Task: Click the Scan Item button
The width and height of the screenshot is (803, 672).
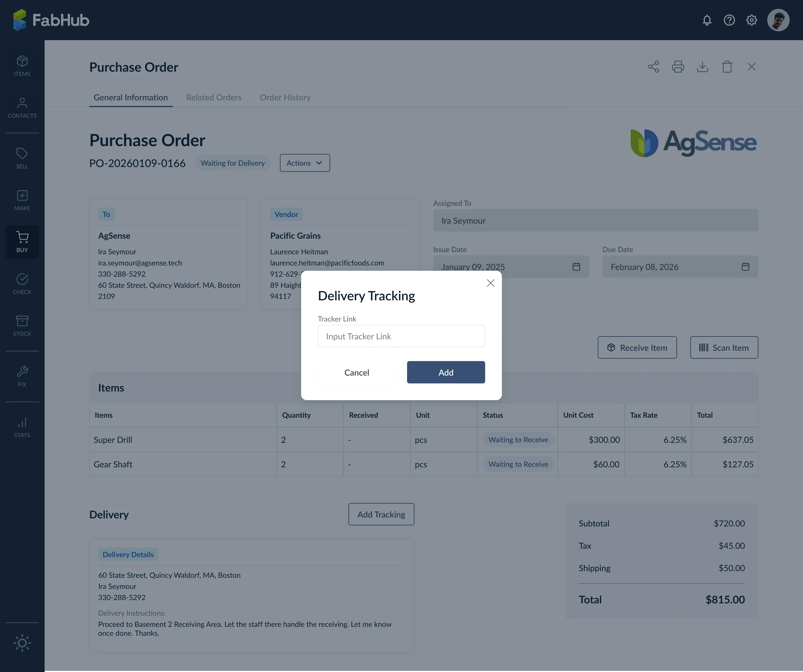Action: coord(724,348)
